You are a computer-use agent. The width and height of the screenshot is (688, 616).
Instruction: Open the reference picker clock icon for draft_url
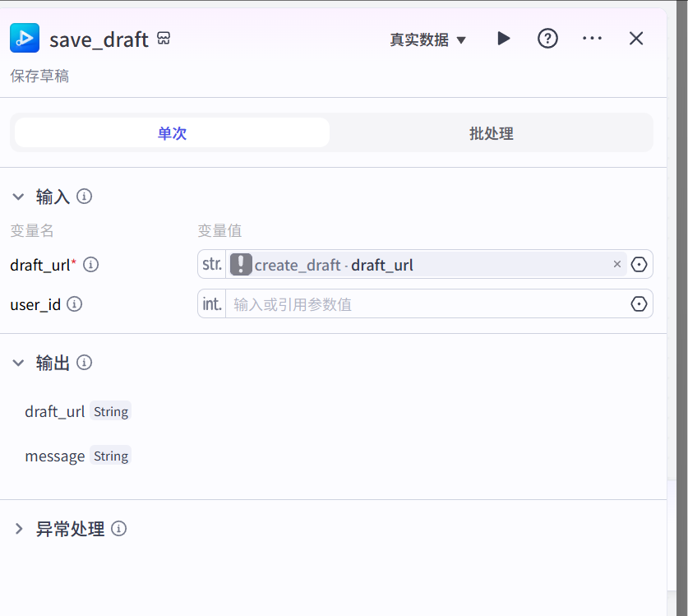click(x=639, y=264)
